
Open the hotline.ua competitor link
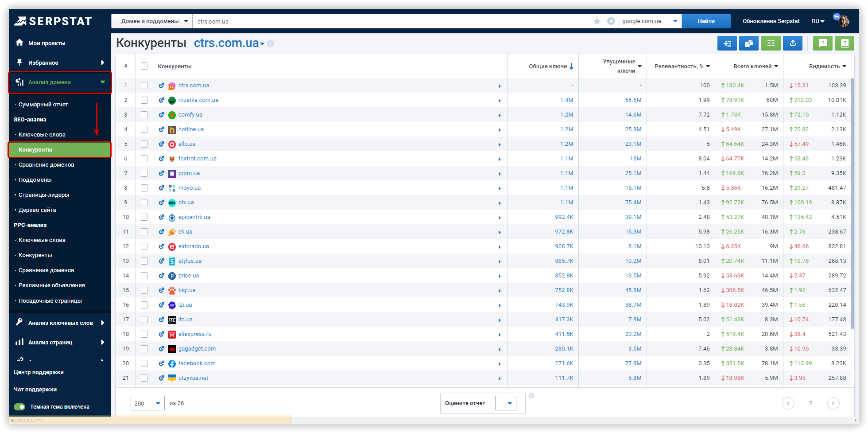click(191, 129)
